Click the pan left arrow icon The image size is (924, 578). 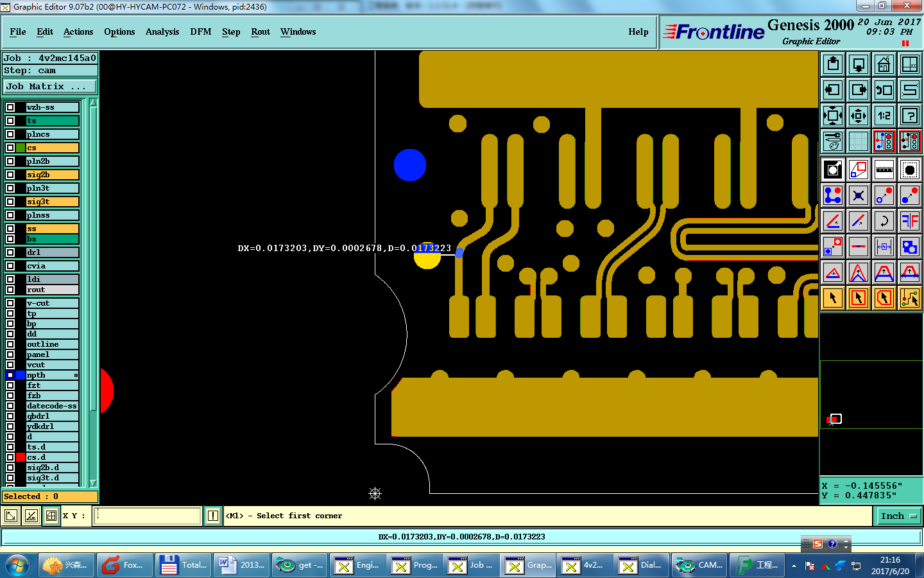tap(833, 90)
